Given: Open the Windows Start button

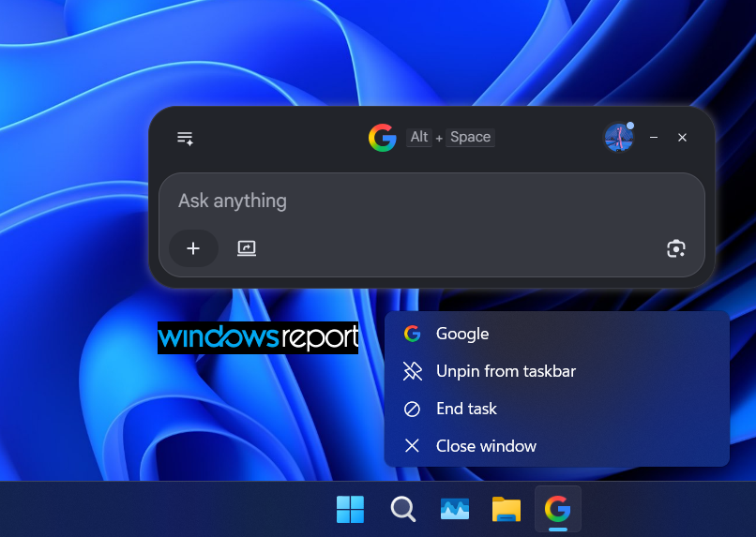Looking at the screenshot, I should pos(350,509).
